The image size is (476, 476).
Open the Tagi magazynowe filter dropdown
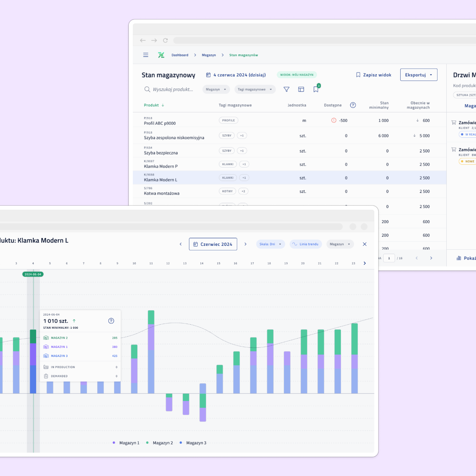coord(255,89)
